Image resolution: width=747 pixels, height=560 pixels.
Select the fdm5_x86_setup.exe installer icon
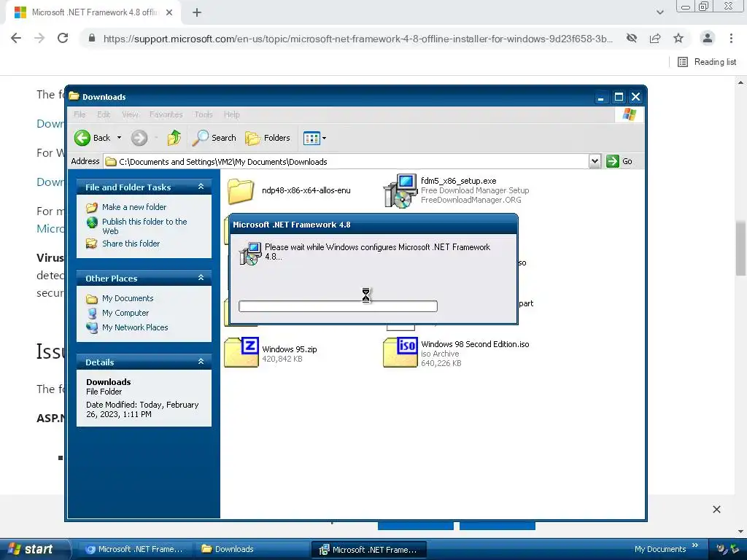coord(400,191)
